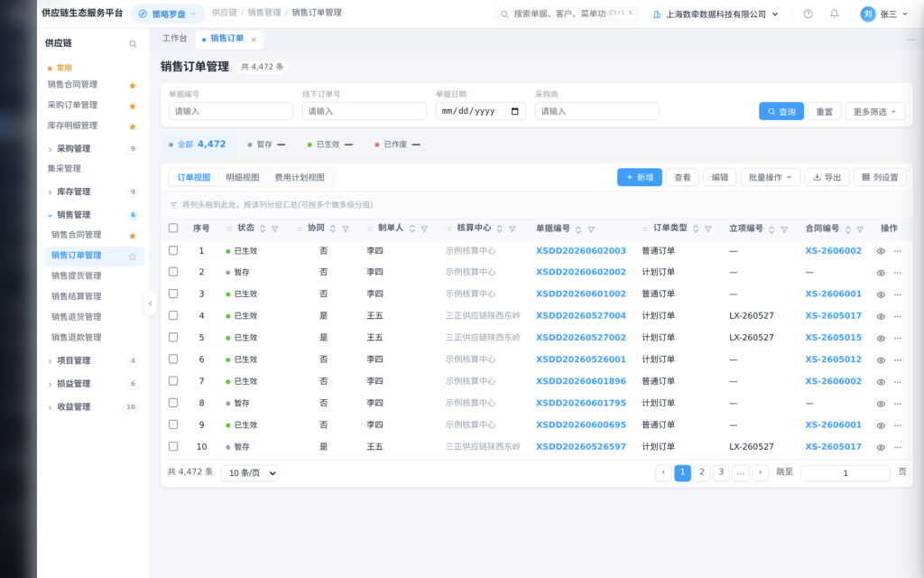Click the 单据编号 input field
The height and width of the screenshot is (578, 924).
231,111
